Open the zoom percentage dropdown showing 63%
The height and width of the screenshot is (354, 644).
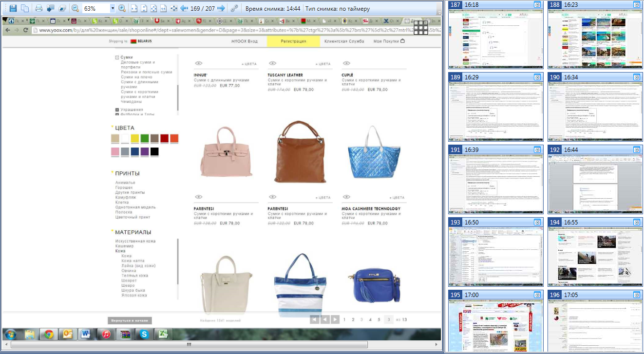113,8
